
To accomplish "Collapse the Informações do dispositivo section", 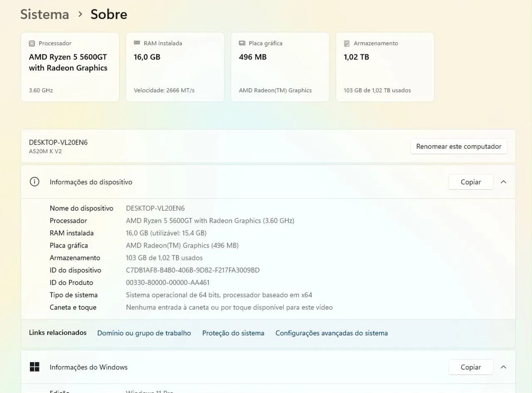I will (503, 182).
